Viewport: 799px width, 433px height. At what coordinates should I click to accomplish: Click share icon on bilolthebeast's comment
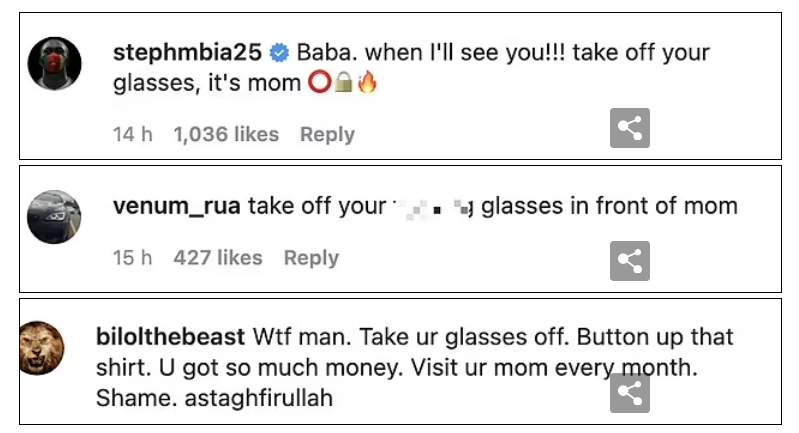pyautogui.click(x=629, y=393)
